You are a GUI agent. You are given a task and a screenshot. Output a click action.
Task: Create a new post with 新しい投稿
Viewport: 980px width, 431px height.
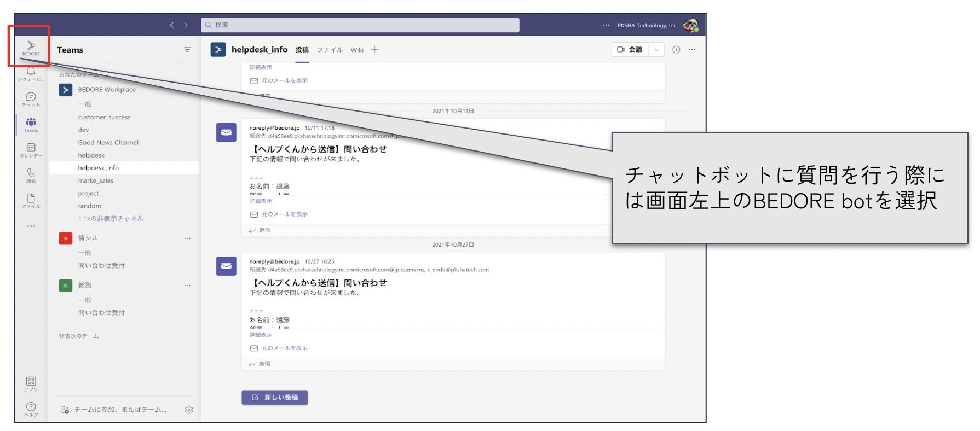pos(275,398)
